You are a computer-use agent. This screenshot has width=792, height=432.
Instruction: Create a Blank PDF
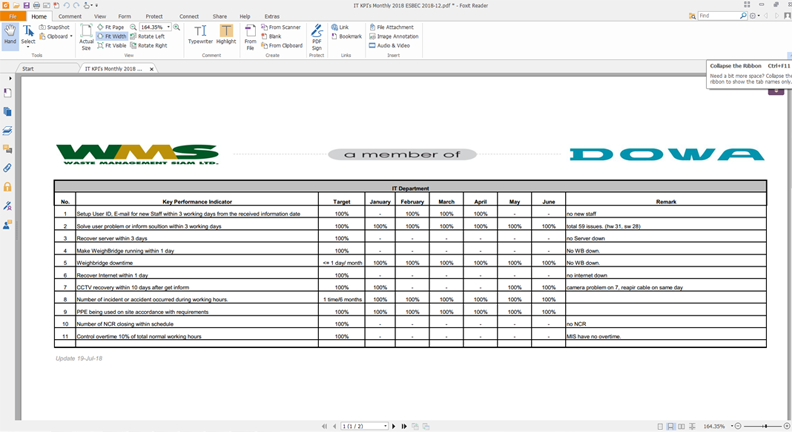click(271, 36)
